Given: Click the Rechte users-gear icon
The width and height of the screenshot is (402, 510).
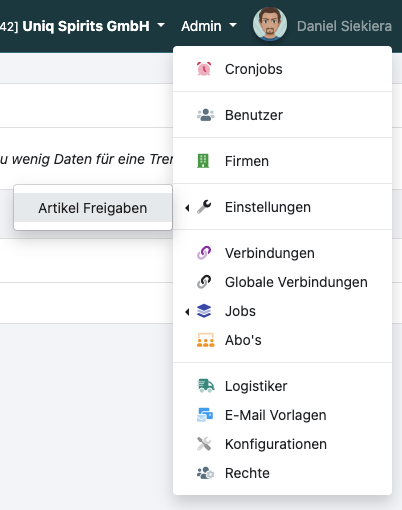Looking at the screenshot, I should point(205,473).
